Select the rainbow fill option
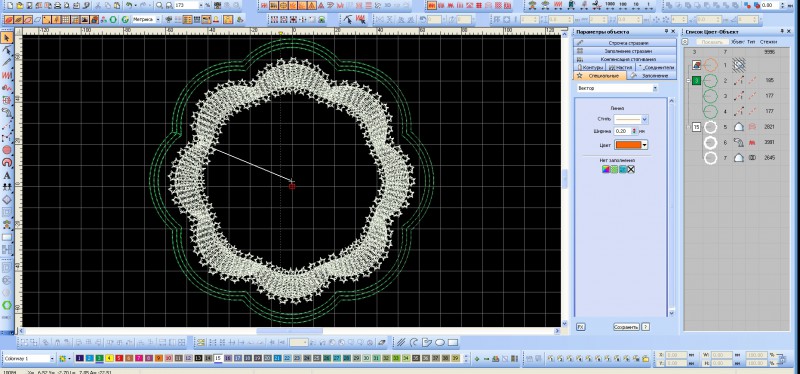Screen dimensions: 800x374 tap(606, 169)
